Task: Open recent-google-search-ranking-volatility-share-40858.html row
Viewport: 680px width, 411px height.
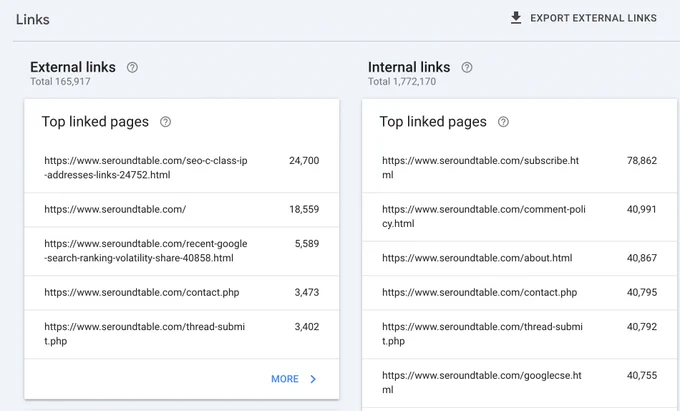Action: (182, 251)
